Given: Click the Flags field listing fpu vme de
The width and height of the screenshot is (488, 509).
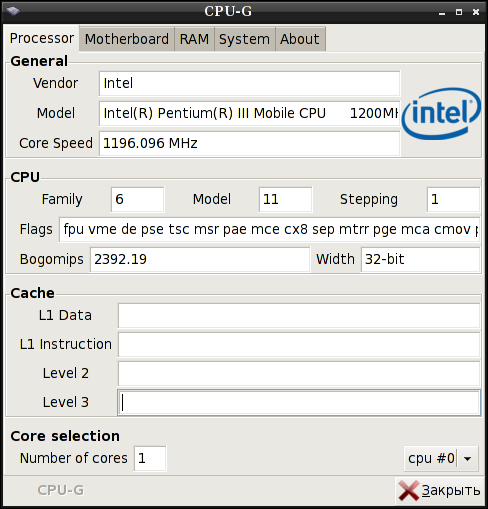Looking at the screenshot, I should coord(269,229).
